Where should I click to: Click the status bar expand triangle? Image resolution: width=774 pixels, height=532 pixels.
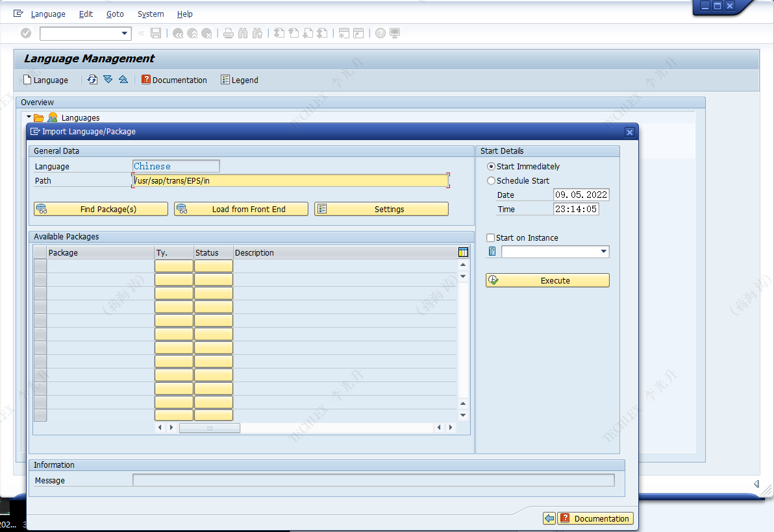pyautogui.click(x=756, y=484)
